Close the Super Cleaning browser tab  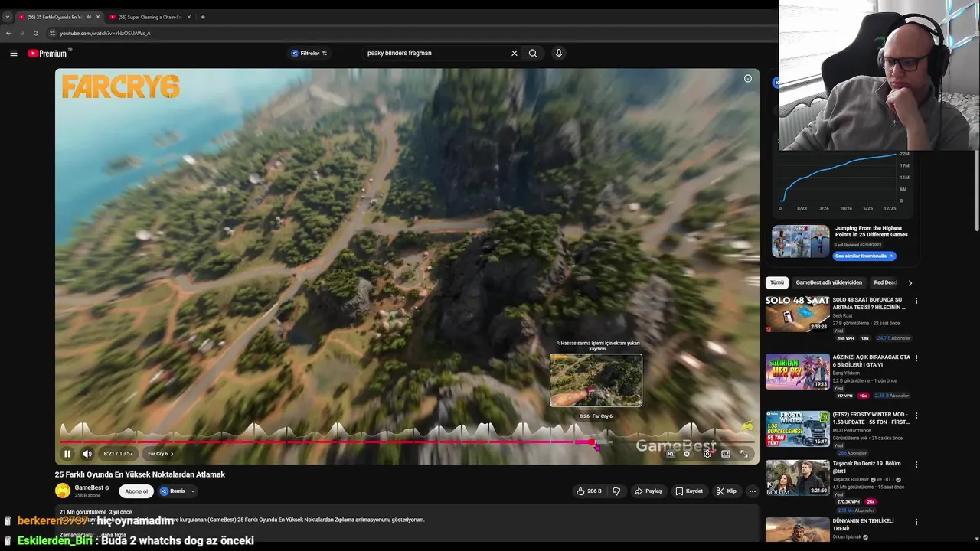189,17
